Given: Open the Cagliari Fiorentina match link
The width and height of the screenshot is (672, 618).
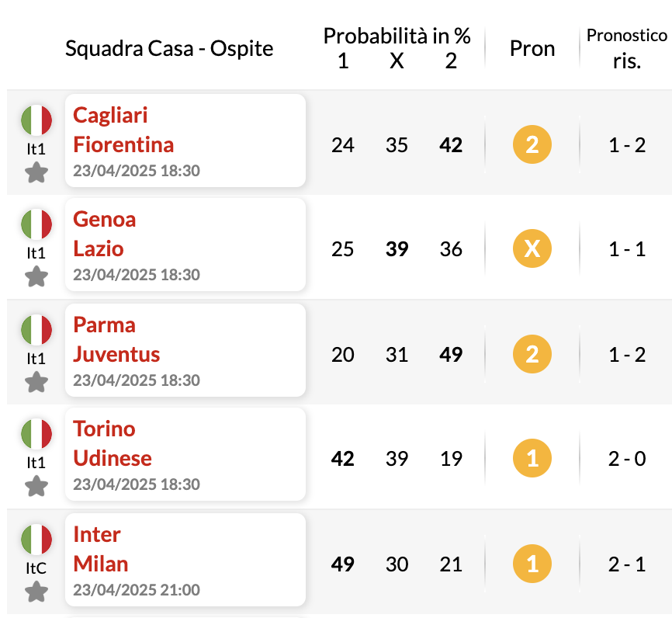Looking at the screenshot, I should tap(185, 141).
